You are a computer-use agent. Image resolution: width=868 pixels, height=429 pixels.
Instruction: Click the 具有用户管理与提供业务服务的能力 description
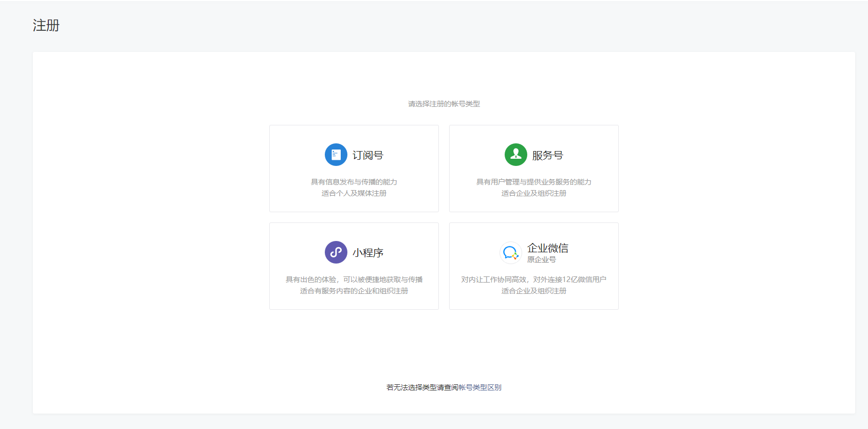(x=534, y=182)
